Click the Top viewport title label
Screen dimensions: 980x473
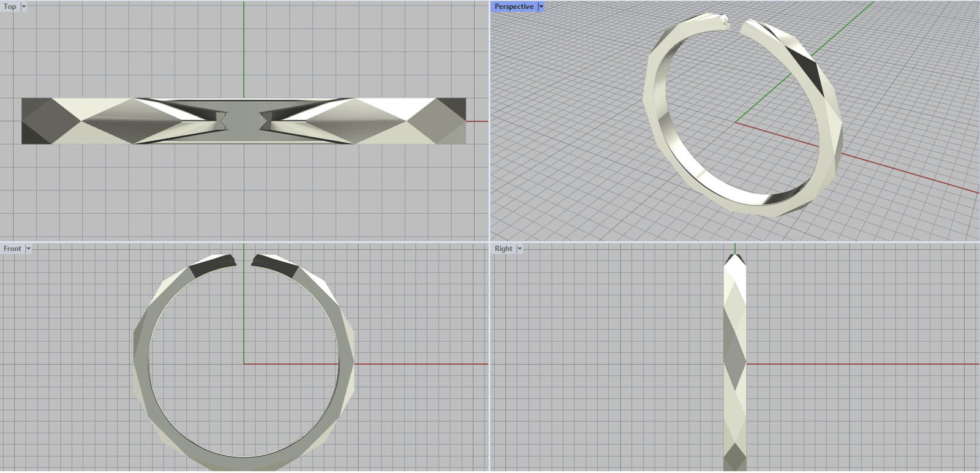pyautogui.click(x=10, y=7)
